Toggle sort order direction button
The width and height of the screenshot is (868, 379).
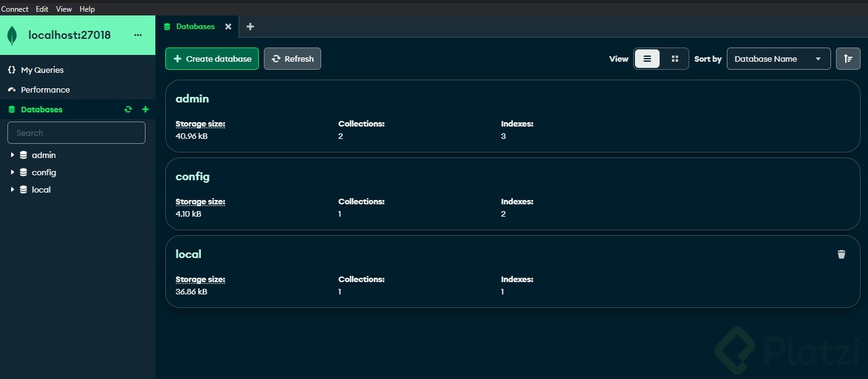coord(848,59)
